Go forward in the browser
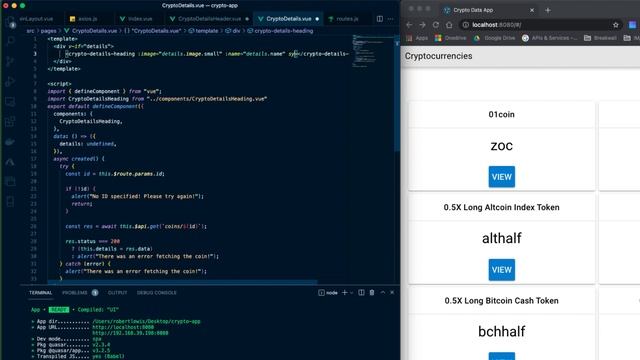This screenshot has height=360, width=640. [x=422, y=25]
